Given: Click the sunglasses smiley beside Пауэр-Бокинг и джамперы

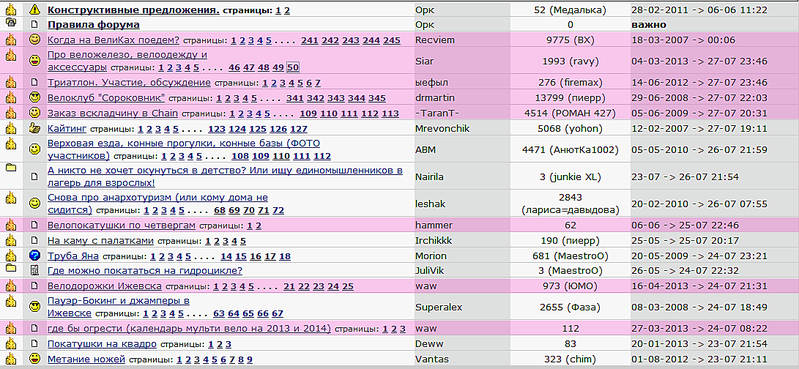Looking at the screenshot, I should pos(34,306).
